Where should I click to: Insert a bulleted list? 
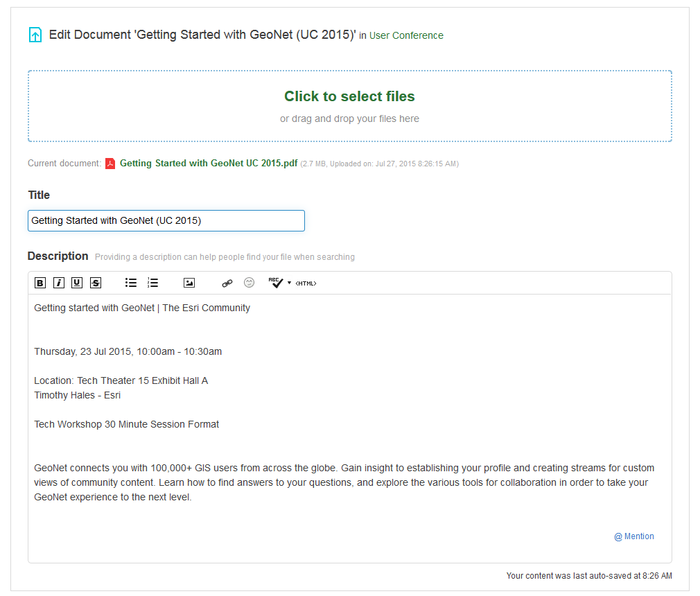point(131,283)
